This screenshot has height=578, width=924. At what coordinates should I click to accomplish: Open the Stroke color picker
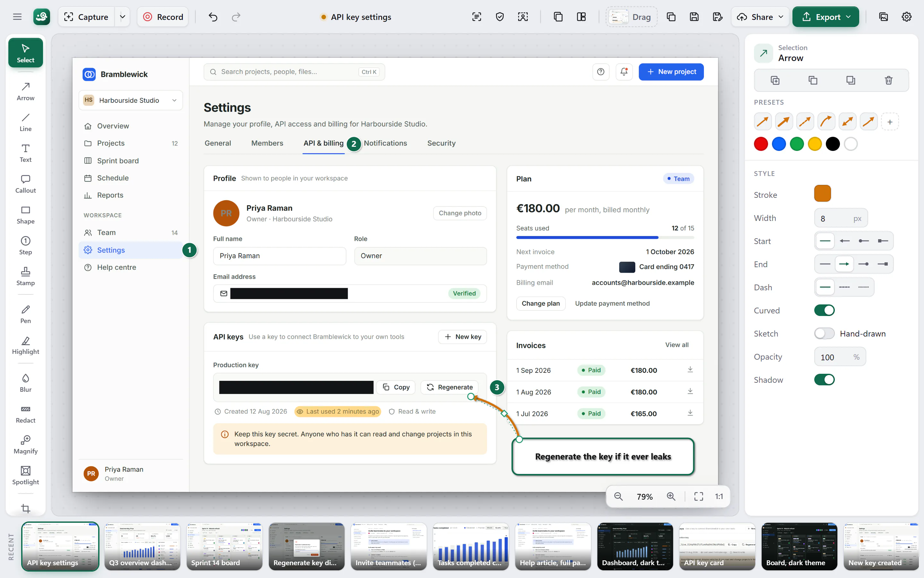pyautogui.click(x=822, y=193)
